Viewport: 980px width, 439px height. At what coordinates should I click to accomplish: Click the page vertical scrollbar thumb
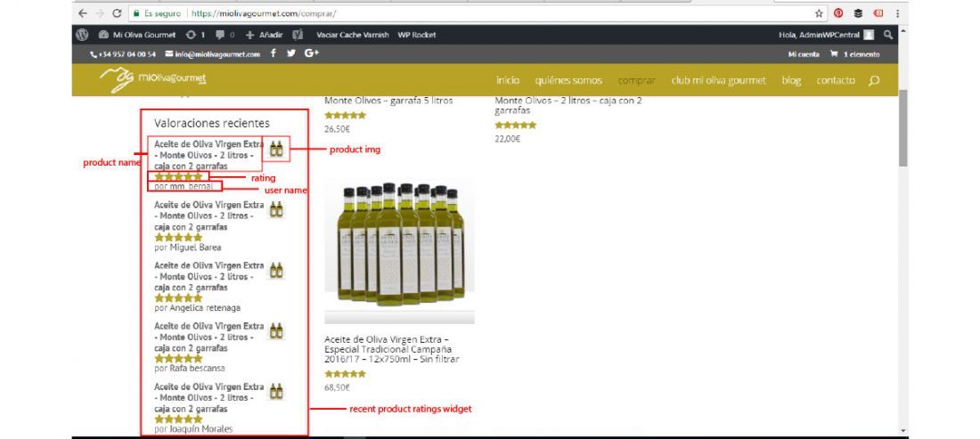pos(903,128)
